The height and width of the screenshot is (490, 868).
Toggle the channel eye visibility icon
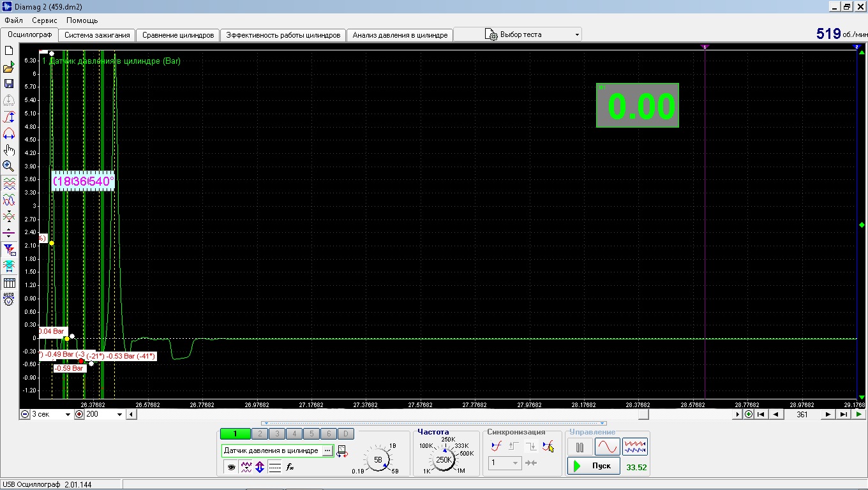pos(231,467)
